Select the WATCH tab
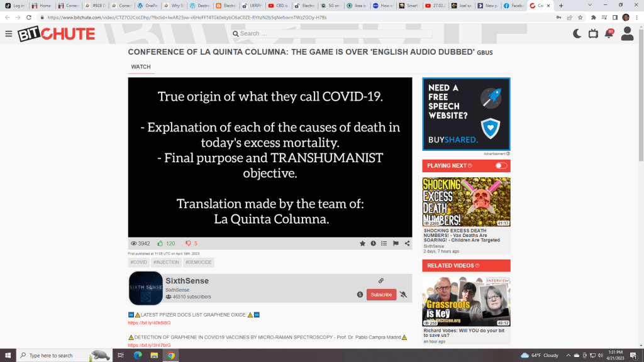The width and height of the screenshot is (644, 362). [141, 67]
